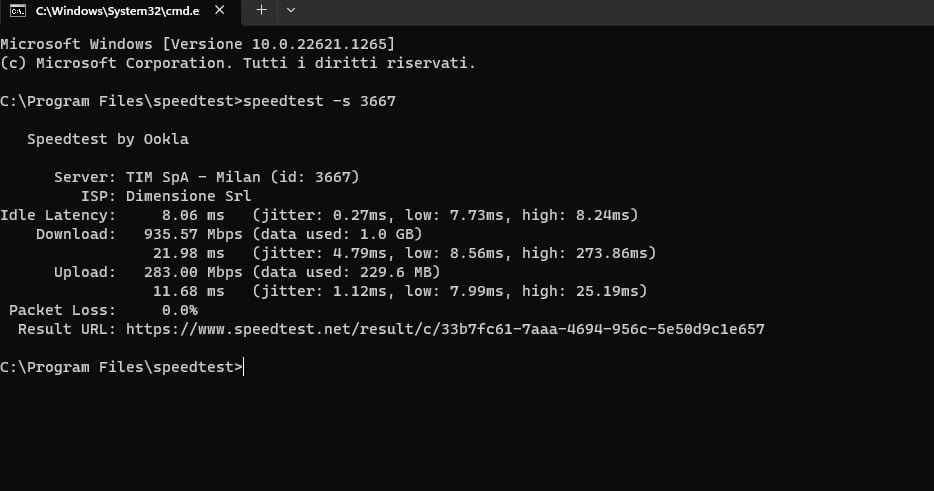Click the blinking cursor at the prompt
The image size is (934, 491).
pos(244,367)
